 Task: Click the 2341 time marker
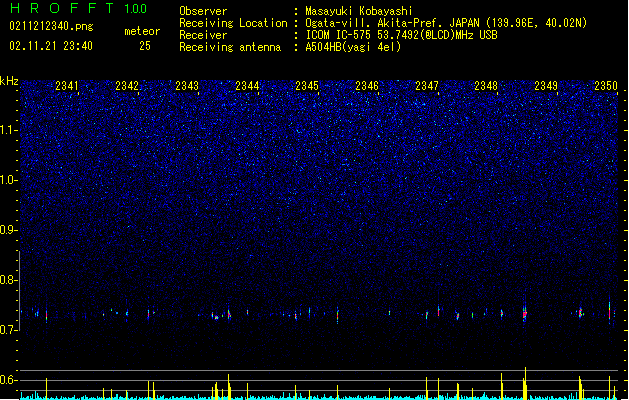[67, 86]
